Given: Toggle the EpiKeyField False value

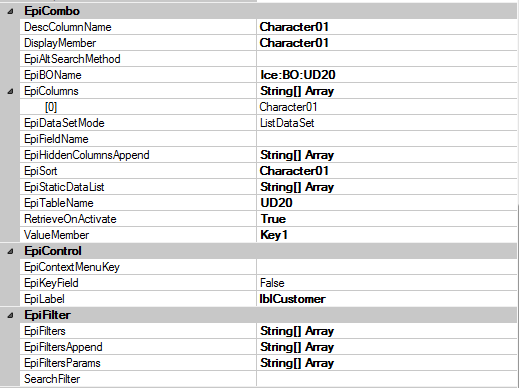Looking at the screenshot, I should point(387,283).
